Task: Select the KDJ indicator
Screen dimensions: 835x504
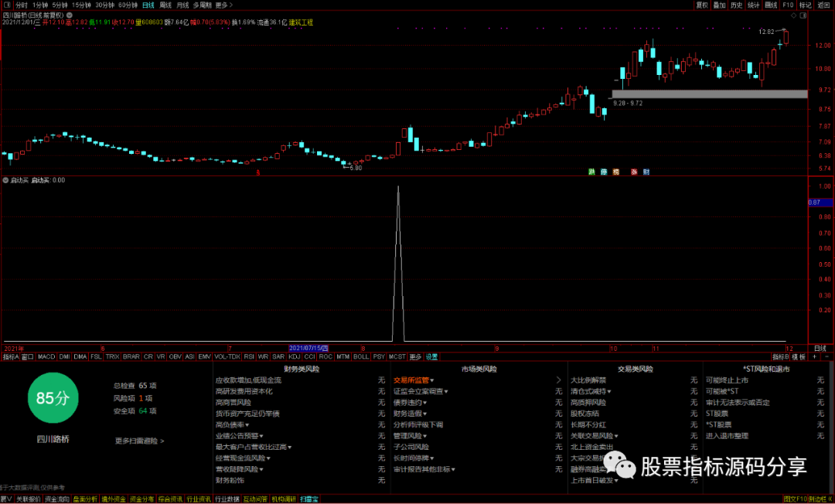Action: tap(294, 356)
